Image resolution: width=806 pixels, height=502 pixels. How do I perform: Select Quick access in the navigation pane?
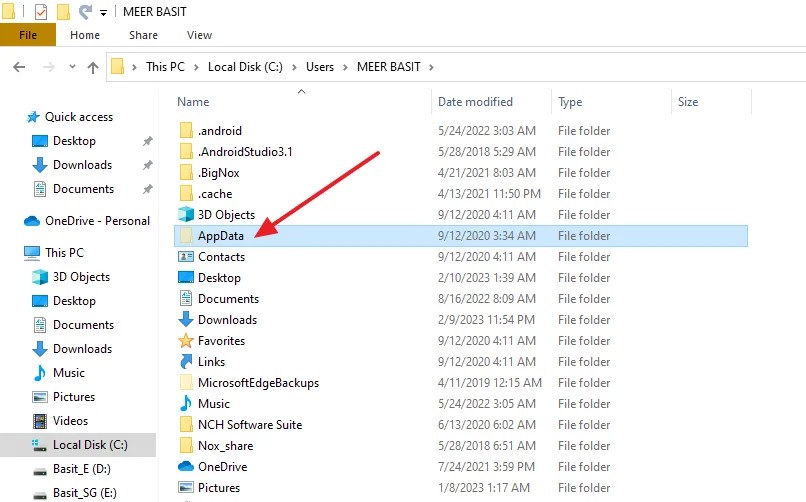click(x=79, y=117)
